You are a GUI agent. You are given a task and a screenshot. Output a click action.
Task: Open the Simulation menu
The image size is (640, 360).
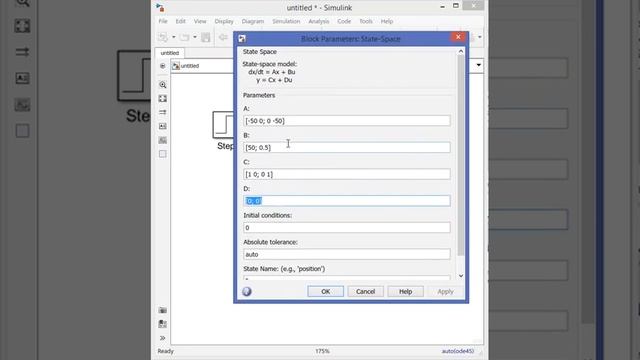tap(286, 21)
